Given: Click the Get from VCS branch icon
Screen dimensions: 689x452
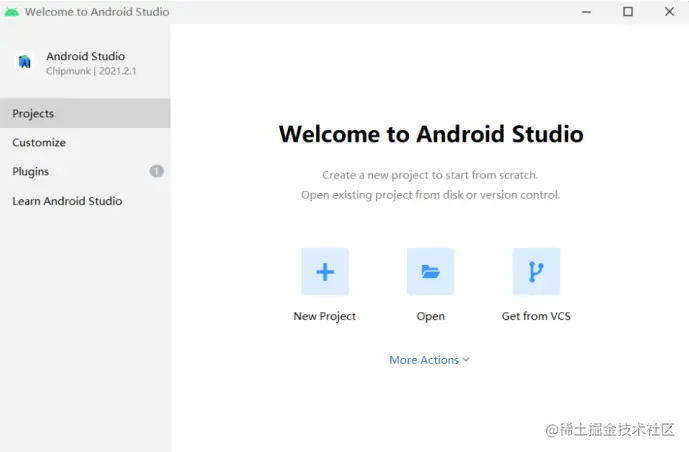Looking at the screenshot, I should pyautogui.click(x=536, y=272).
